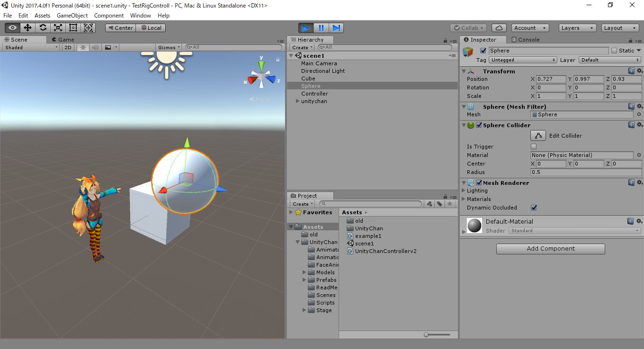Click Search by Label icon in Project
This screenshot has width=644, height=349.
(439, 204)
